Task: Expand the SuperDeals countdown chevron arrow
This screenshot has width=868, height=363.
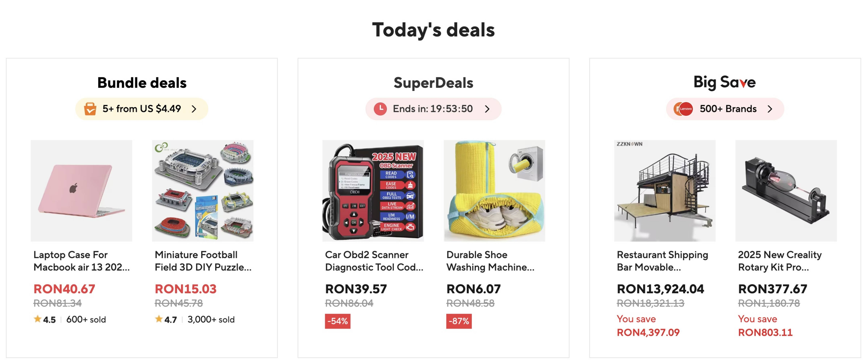Action: click(x=487, y=109)
